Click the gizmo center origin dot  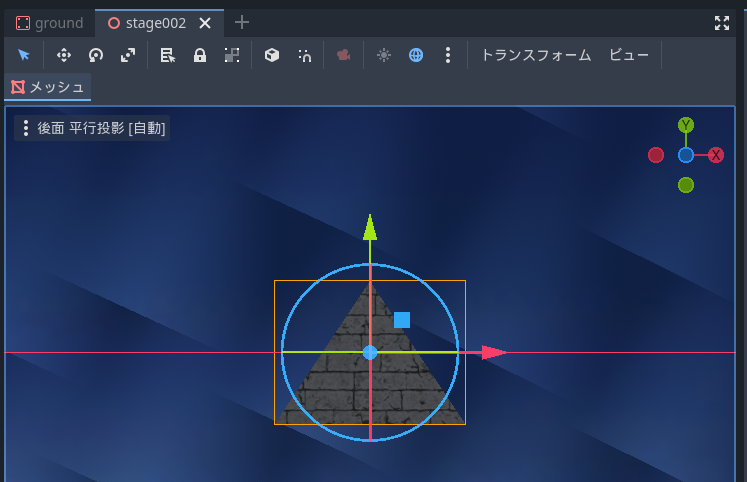coord(370,352)
